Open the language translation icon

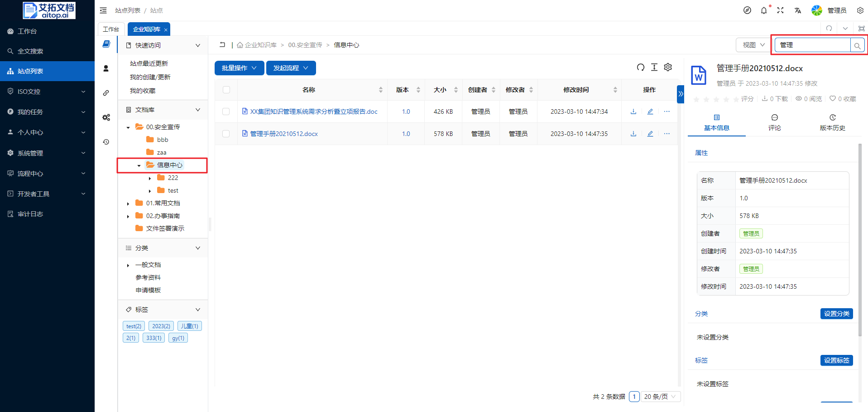point(797,10)
